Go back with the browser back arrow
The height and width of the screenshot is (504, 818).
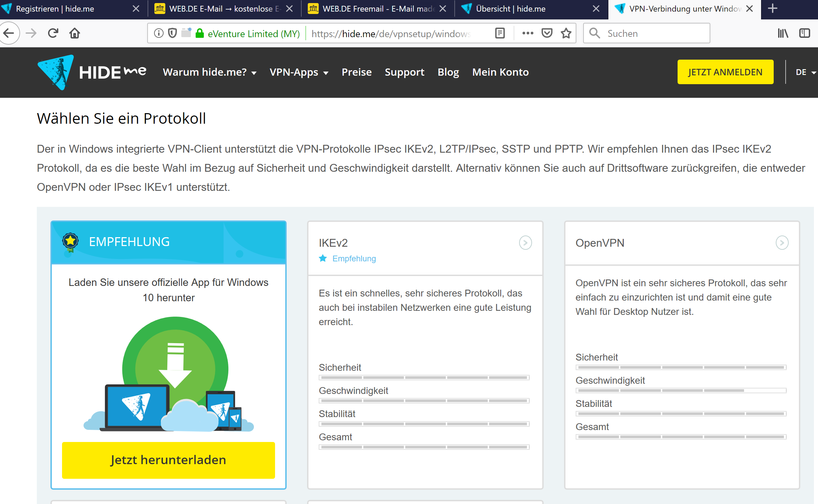[9, 33]
